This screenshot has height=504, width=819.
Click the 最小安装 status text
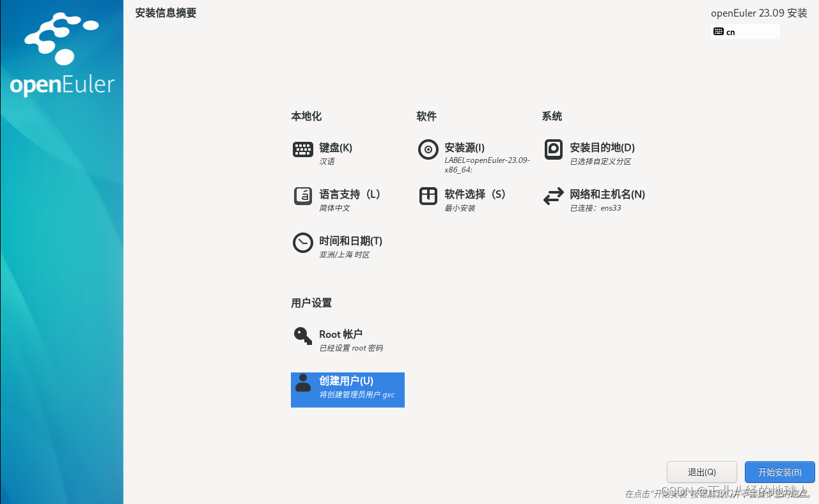coord(460,208)
